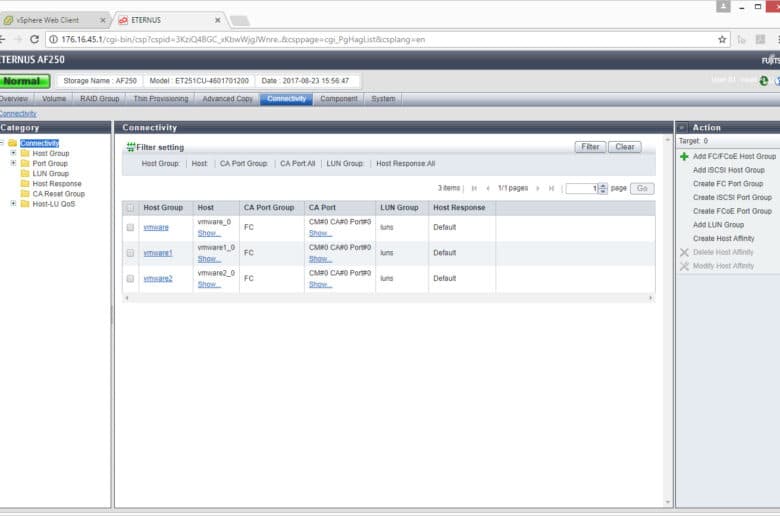The height and width of the screenshot is (516, 780).
Task: Choose Add LUN Group action
Action: tap(718, 225)
